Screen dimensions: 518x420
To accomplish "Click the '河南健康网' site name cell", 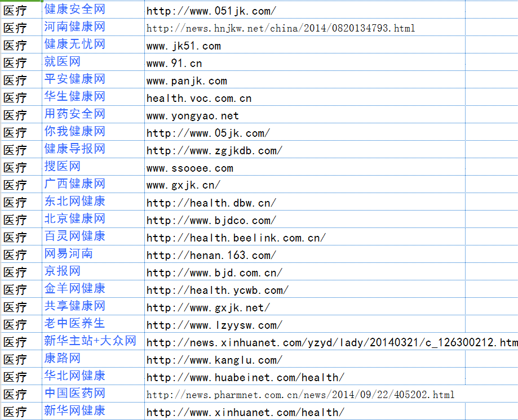I will click(93, 27).
